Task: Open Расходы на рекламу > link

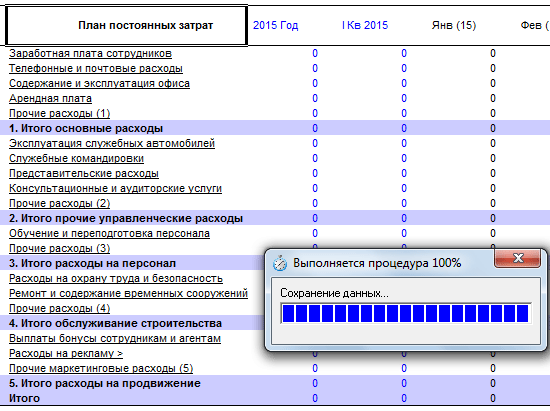Action: pos(66,353)
